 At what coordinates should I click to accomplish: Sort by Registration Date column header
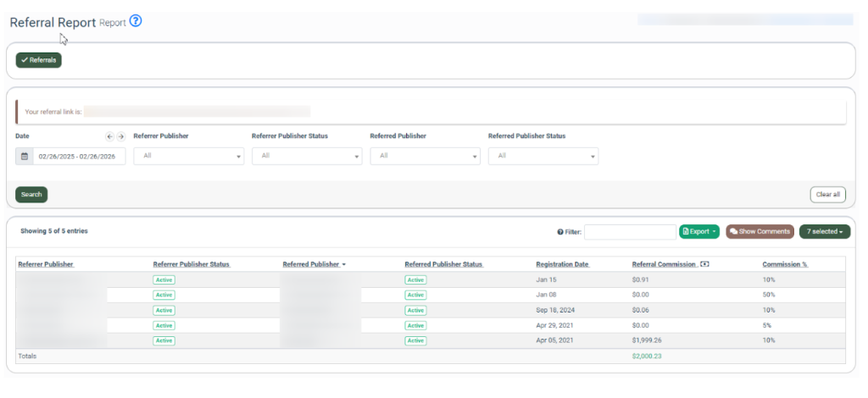[x=562, y=264]
